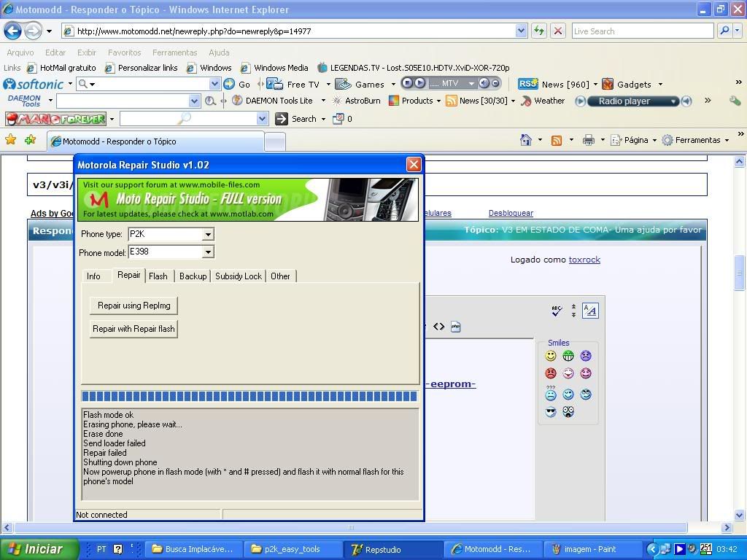The width and height of the screenshot is (747, 560).
Task: Click Weather toolbar icon
Action: point(527,101)
